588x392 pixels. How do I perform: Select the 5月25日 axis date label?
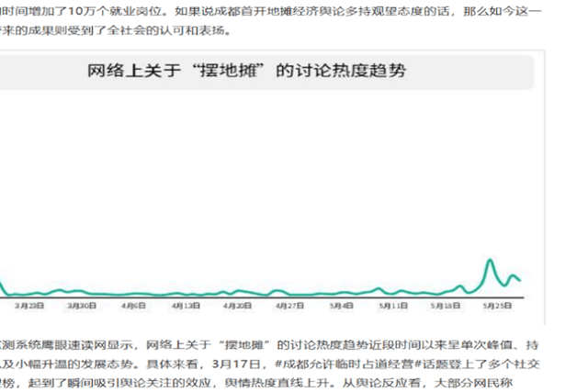pyautogui.click(x=499, y=306)
